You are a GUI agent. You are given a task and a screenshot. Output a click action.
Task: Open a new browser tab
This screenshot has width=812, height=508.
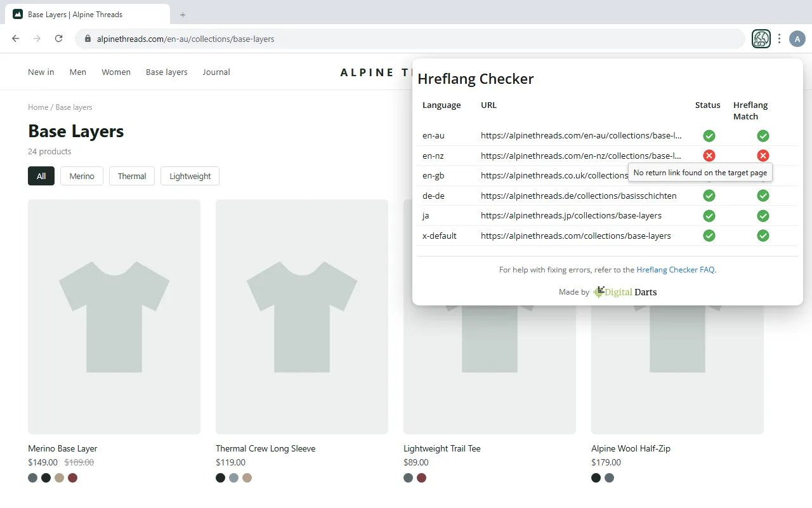coord(183,15)
